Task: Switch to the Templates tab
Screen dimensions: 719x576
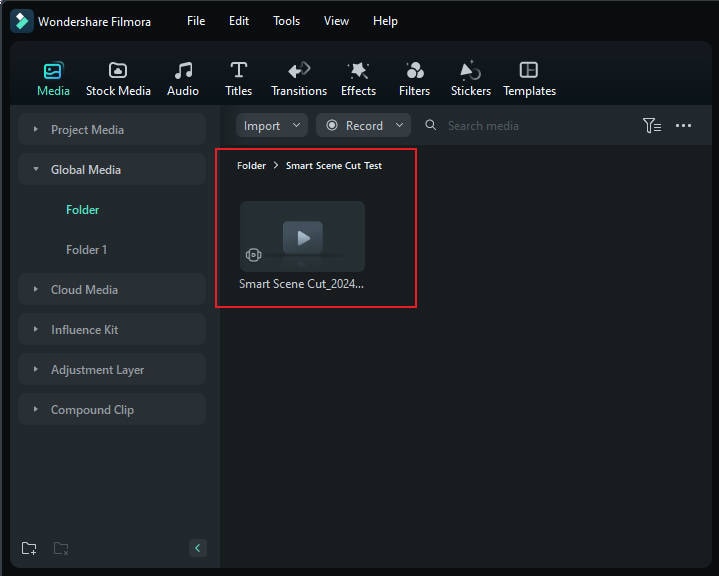Action: [529, 79]
